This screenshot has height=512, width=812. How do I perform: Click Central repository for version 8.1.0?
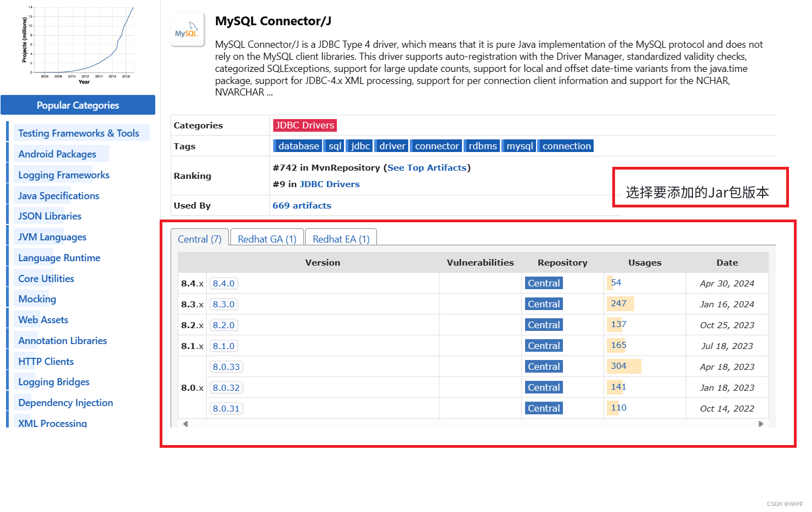click(544, 346)
